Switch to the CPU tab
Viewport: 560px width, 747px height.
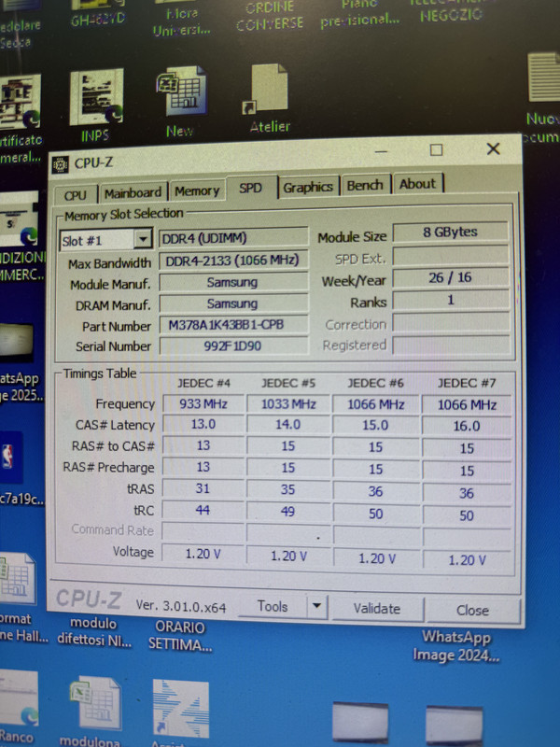coord(75,195)
